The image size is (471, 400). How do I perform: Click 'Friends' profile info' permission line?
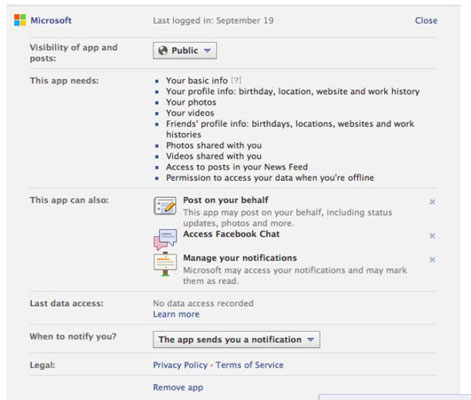click(290, 129)
